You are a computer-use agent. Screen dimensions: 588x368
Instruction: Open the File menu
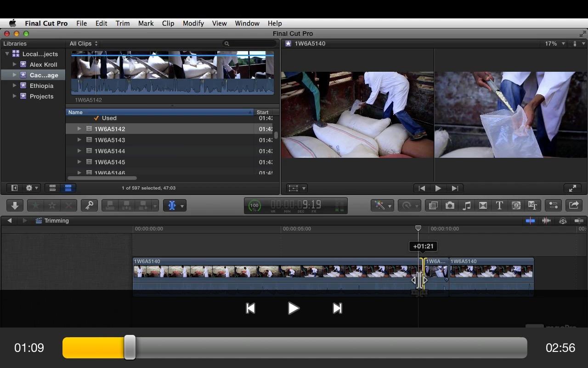(x=82, y=23)
